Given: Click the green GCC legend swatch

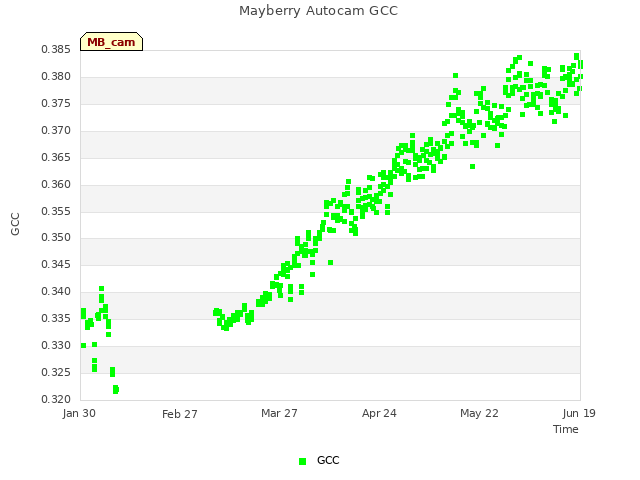Looking at the screenshot, I should (x=302, y=461).
